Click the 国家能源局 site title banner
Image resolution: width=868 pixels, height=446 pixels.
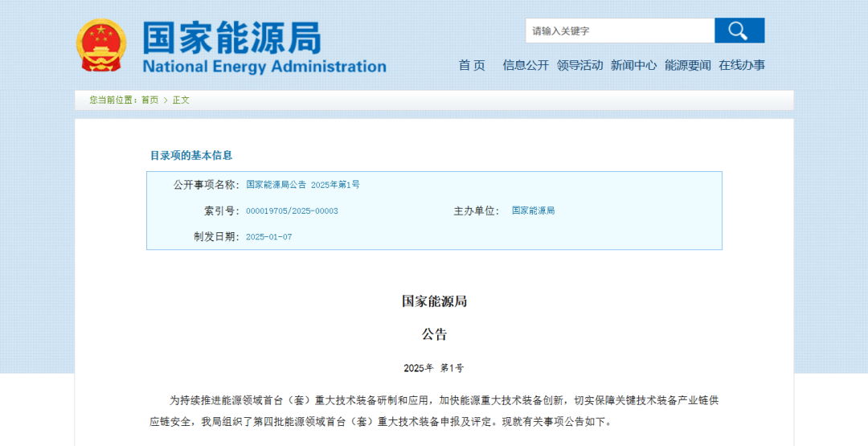tap(232, 38)
